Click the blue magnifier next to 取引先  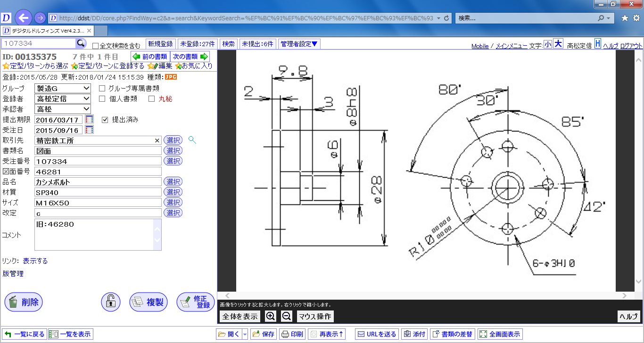pos(192,140)
